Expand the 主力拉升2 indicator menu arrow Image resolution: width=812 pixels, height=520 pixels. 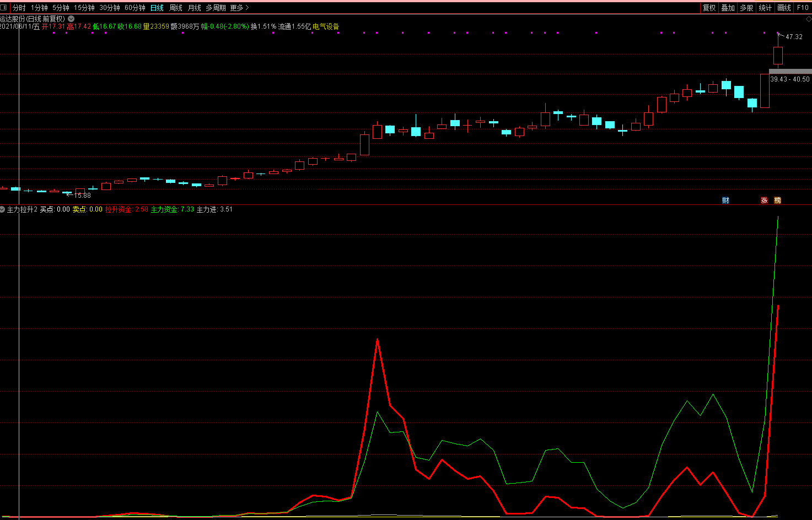[x=3, y=209]
